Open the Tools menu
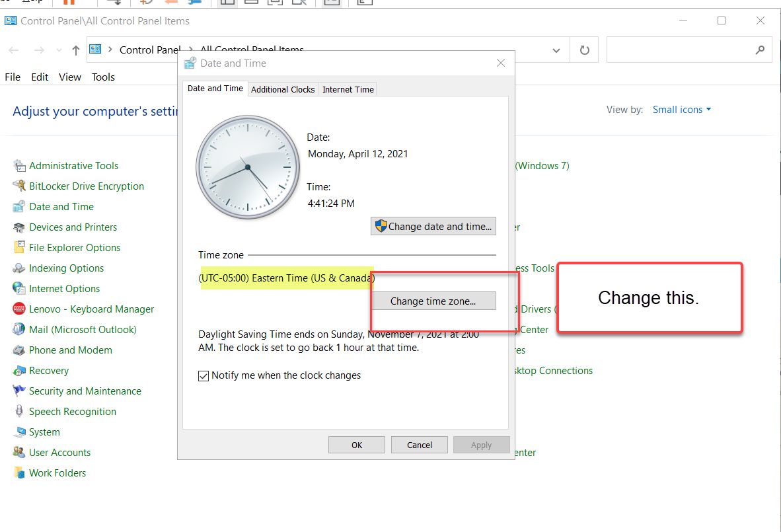 coord(103,77)
